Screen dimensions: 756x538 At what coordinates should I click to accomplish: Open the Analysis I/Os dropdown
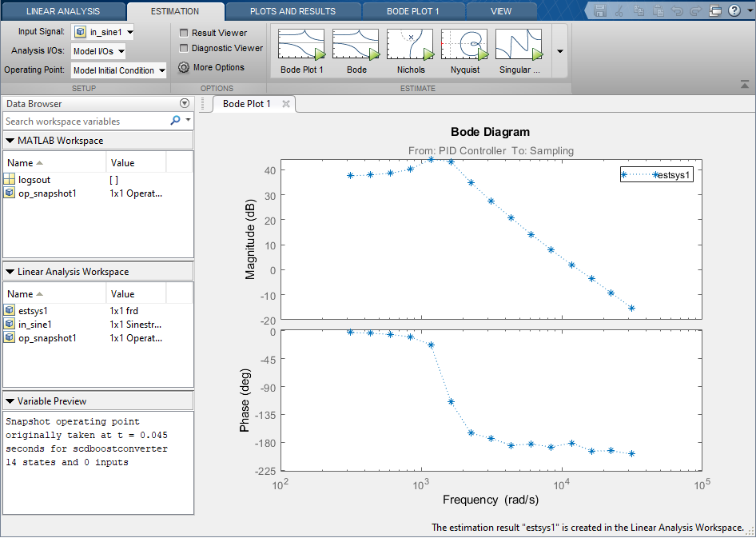click(x=98, y=51)
